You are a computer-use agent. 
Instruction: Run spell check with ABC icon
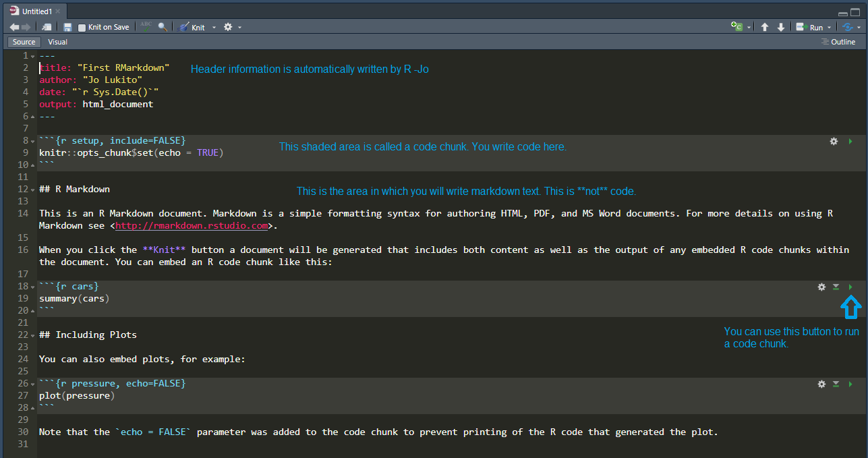[146, 27]
